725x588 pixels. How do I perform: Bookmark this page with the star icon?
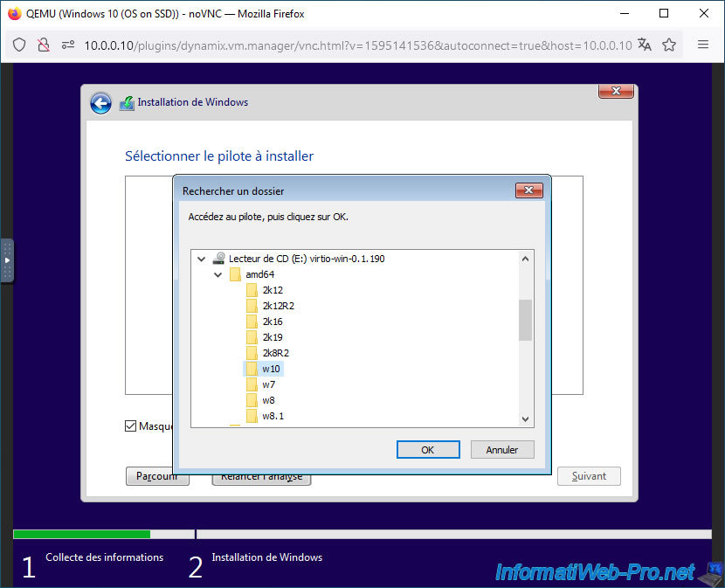(x=669, y=45)
